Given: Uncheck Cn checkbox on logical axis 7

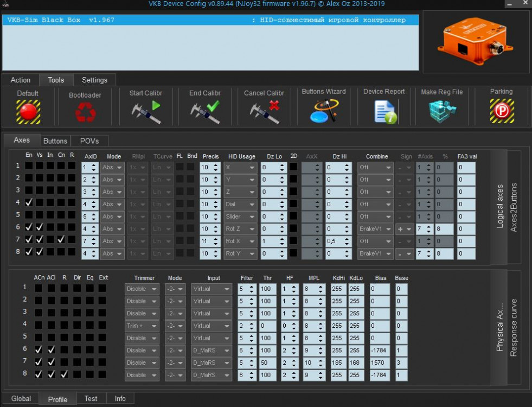Looking at the screenshot, I should click(61, 239).
